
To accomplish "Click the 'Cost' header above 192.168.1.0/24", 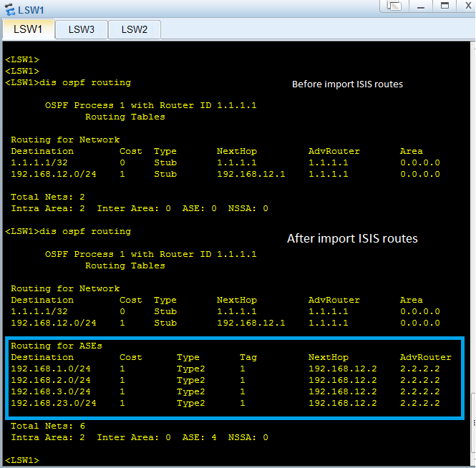I will click(130, 357).
